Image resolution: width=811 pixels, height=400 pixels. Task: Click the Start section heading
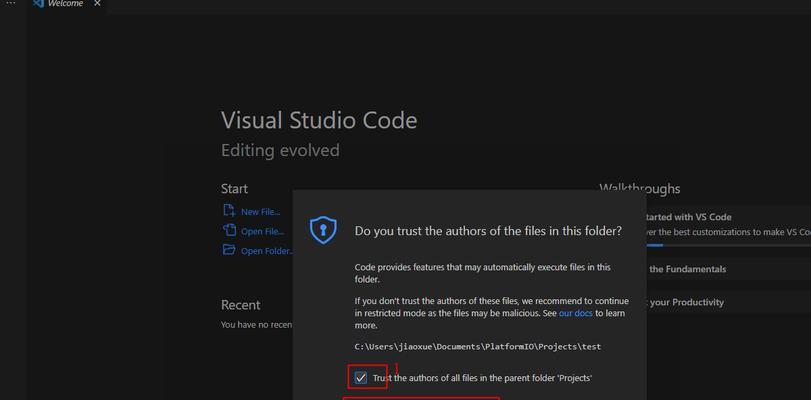tap(234, 189)
